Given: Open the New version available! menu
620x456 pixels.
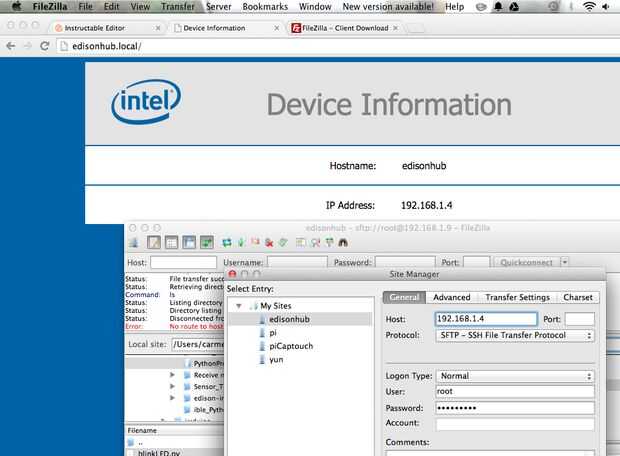Looking at the screenshot, I should [388, 6].
